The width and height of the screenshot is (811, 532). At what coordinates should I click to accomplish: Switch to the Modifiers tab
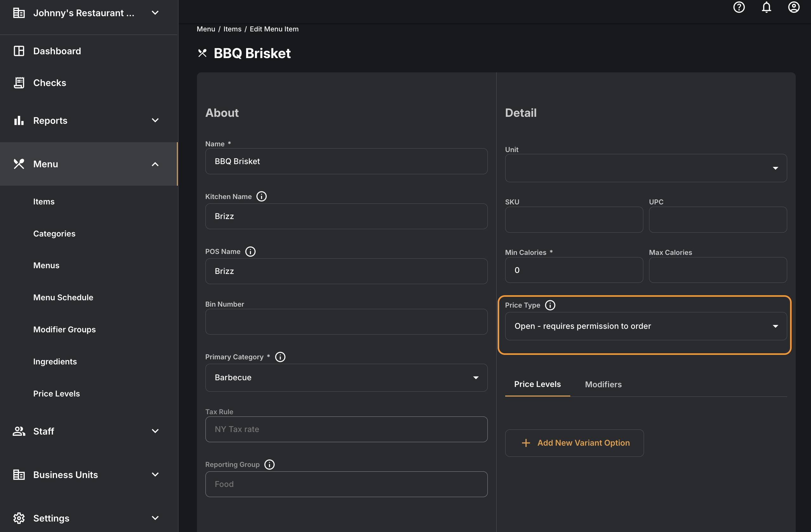tap(603, 384)
